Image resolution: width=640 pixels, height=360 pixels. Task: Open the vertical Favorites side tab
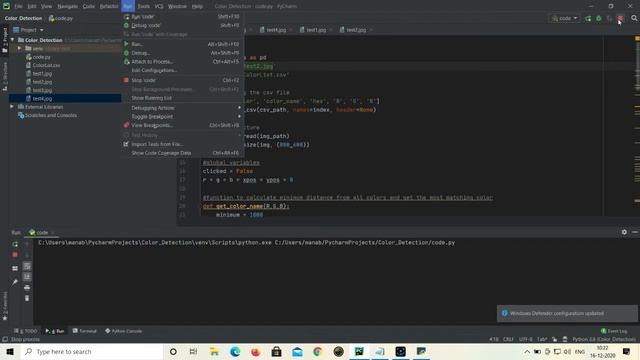(4, 306)
